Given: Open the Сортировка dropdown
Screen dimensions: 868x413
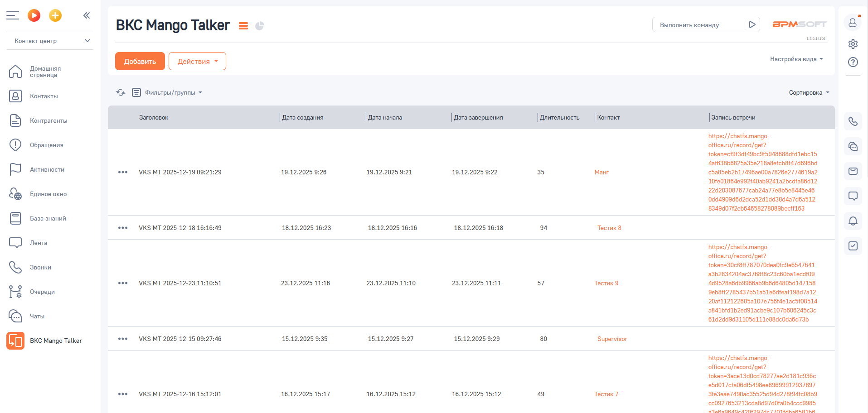Looking at the screenshot, I should click(x=809, y=92).
